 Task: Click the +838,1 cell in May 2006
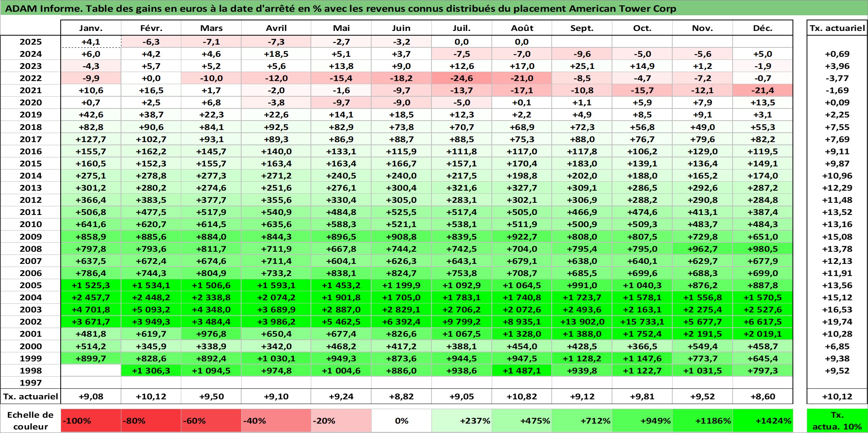341,273
